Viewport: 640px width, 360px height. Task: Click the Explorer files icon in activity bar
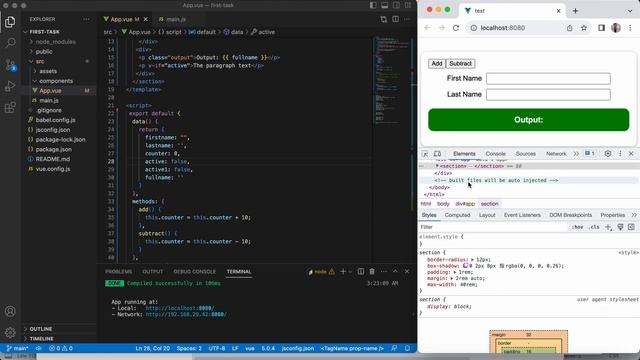coord(10,22)
